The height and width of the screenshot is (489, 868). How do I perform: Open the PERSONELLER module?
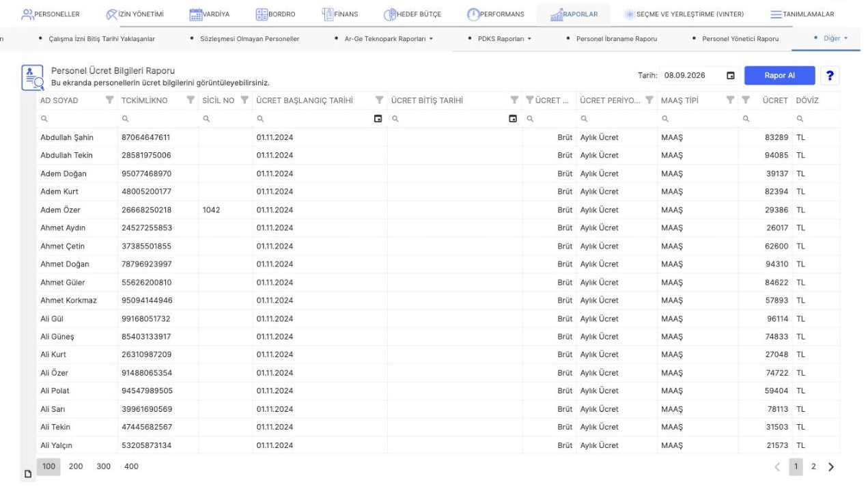51,13
